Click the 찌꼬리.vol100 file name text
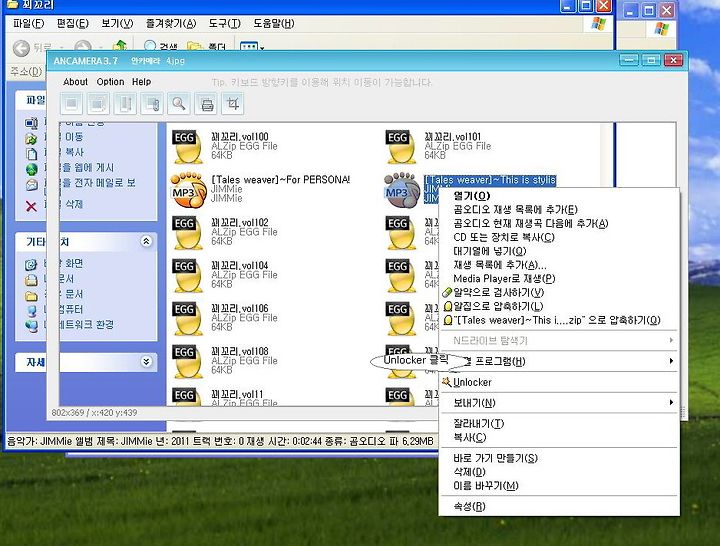 pos(240,136)
